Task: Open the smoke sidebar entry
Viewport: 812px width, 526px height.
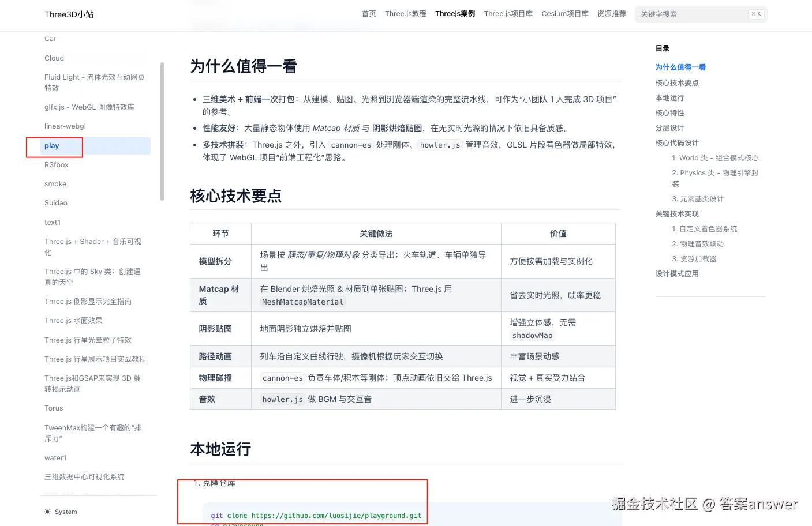Action: click(55, 184)
